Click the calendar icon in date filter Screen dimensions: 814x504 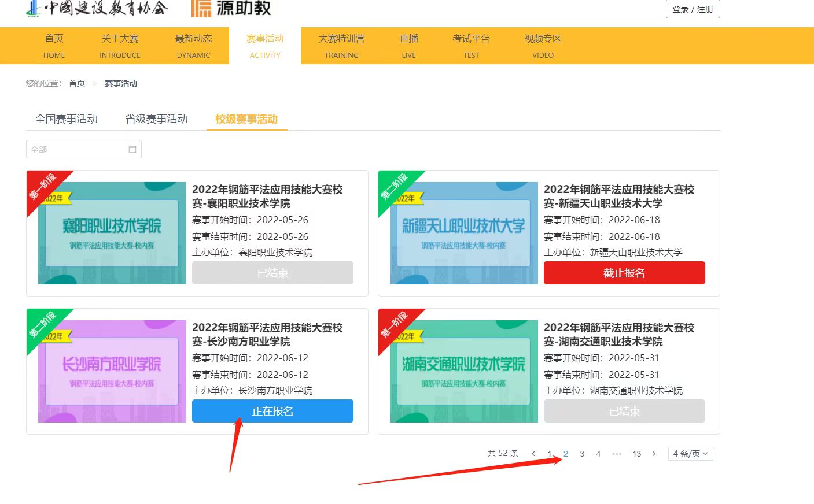click(132, 149)
